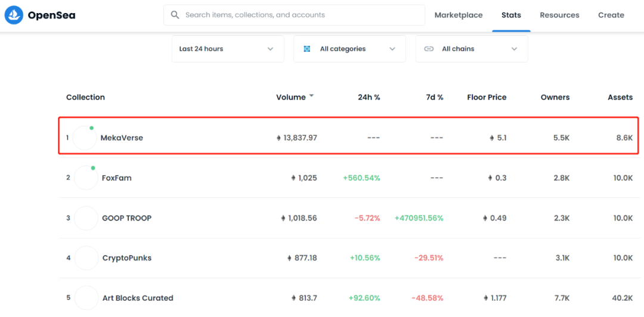Click GOOP TROOP owners value 2.3K
The image size is (644, 317).
(x=562, y=218)
